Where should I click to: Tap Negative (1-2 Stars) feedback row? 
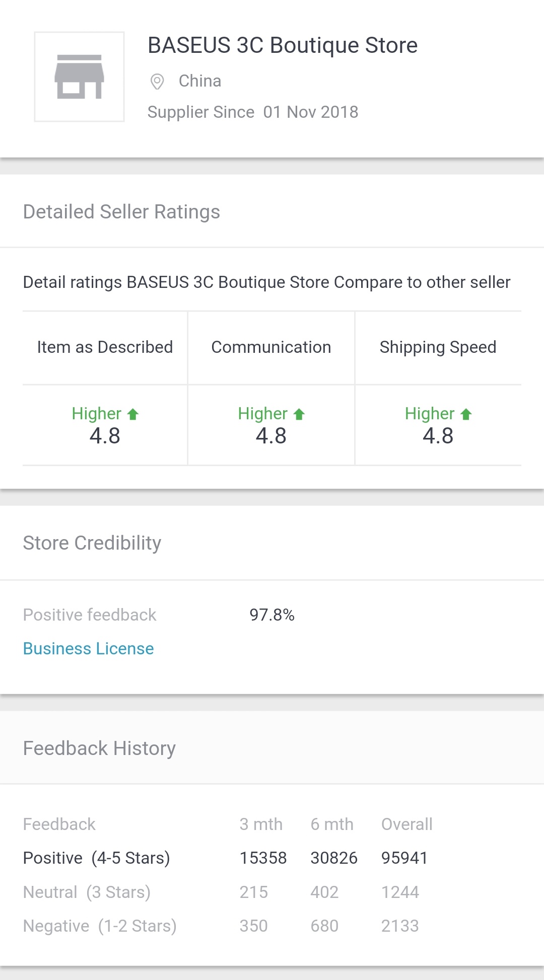pos(100,926)
